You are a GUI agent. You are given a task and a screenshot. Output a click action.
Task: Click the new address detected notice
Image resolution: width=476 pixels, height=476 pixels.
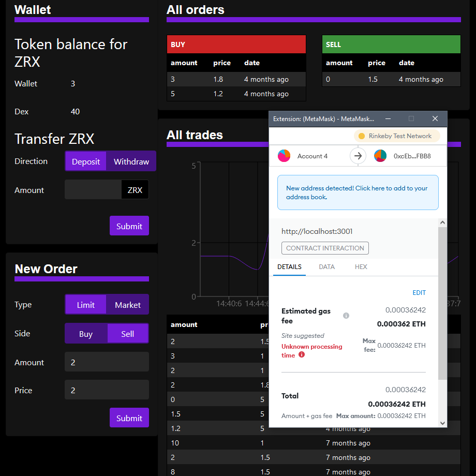point(358,192)
